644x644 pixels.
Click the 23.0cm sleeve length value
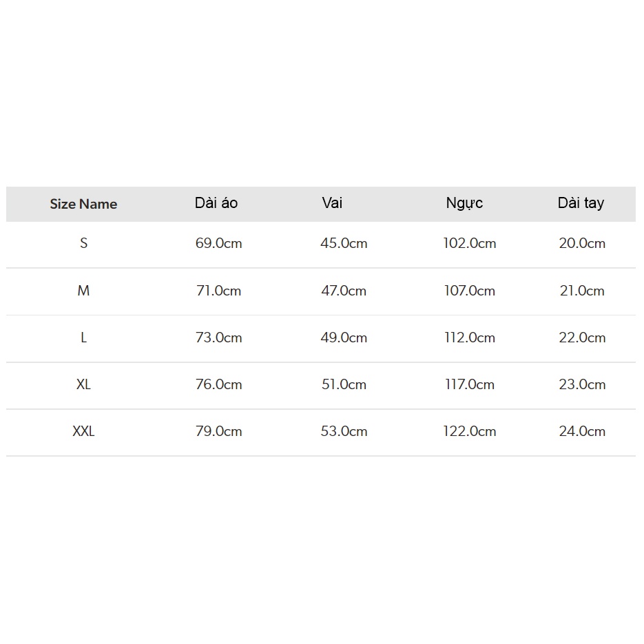pos(582,384)
